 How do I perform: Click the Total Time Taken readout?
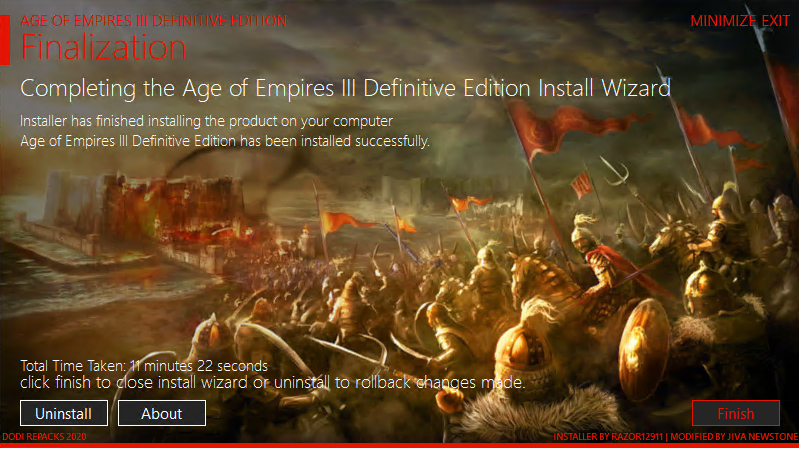click(x=144, y=365)
